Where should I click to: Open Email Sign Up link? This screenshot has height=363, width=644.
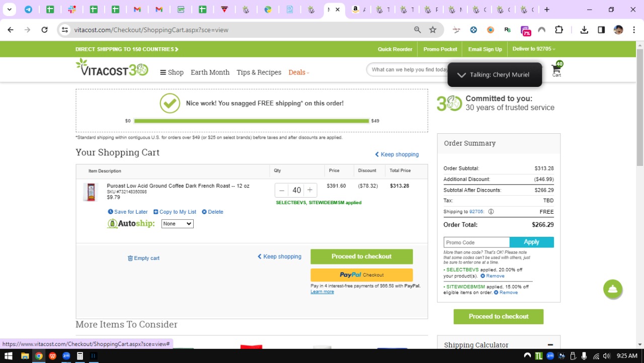(x=485, y=49)
